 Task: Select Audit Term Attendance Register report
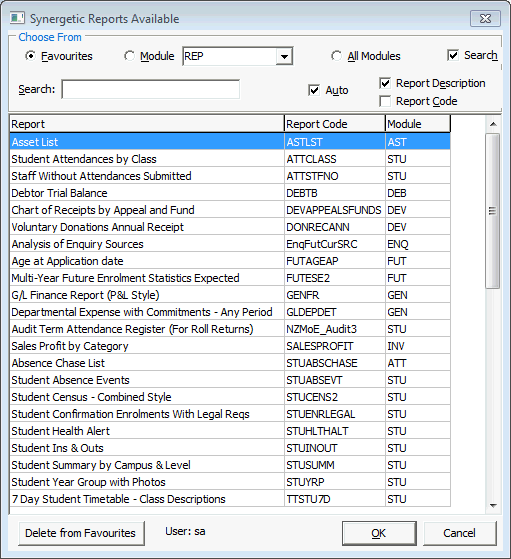[x=230, y=329]
